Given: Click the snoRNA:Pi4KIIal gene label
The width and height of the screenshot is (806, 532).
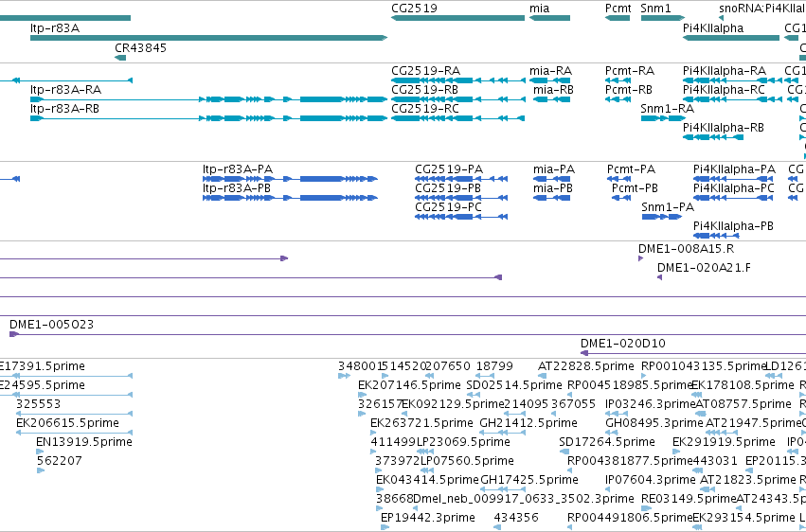Looking at the screenshot, I should click(x=762, y=9).
